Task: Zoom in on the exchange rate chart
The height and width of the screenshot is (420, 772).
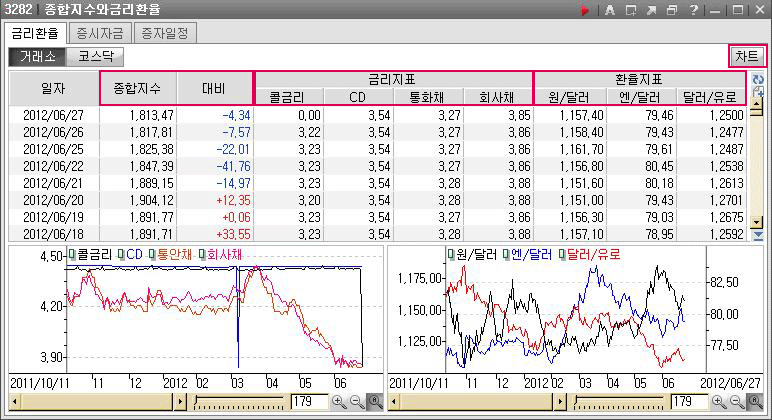Action: [719, 402]
